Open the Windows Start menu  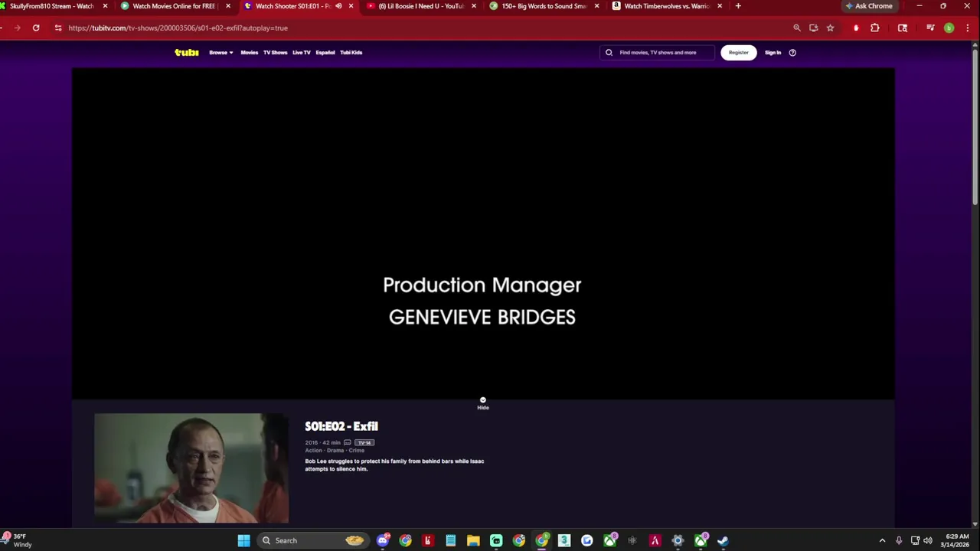click(243, 540)
